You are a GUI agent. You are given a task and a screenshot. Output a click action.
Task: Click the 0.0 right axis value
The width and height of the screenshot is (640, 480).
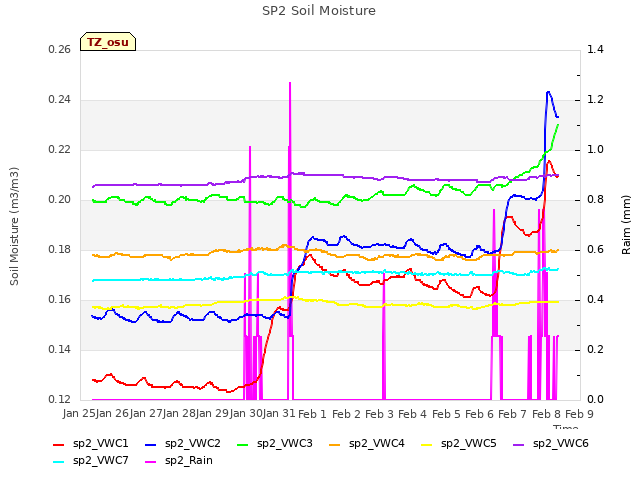[x=595, y=399]
